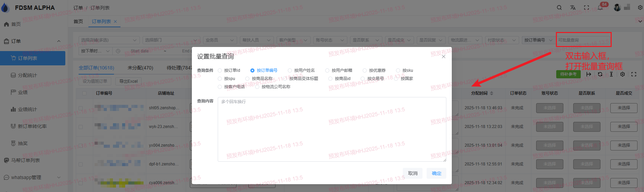Click the table row density icon
Image resolution: width=644 pixels, height=192 pixels.
point(611,74)
